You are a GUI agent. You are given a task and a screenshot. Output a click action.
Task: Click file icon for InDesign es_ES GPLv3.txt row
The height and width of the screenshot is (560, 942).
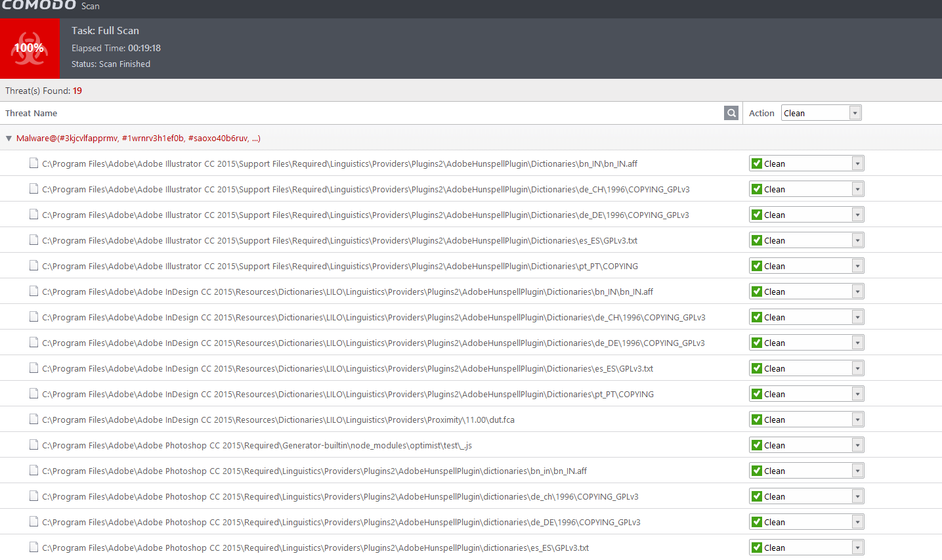point(33,368)
